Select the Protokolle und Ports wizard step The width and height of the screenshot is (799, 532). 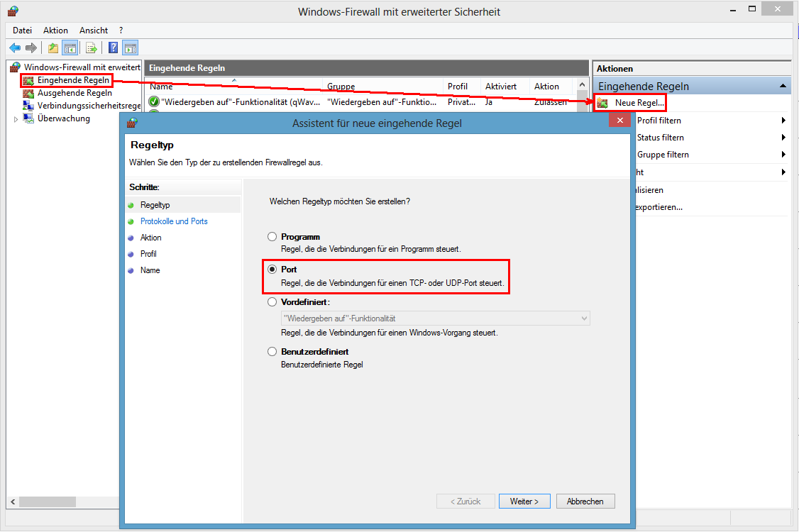pyautogui.click(x=175, y=221)
